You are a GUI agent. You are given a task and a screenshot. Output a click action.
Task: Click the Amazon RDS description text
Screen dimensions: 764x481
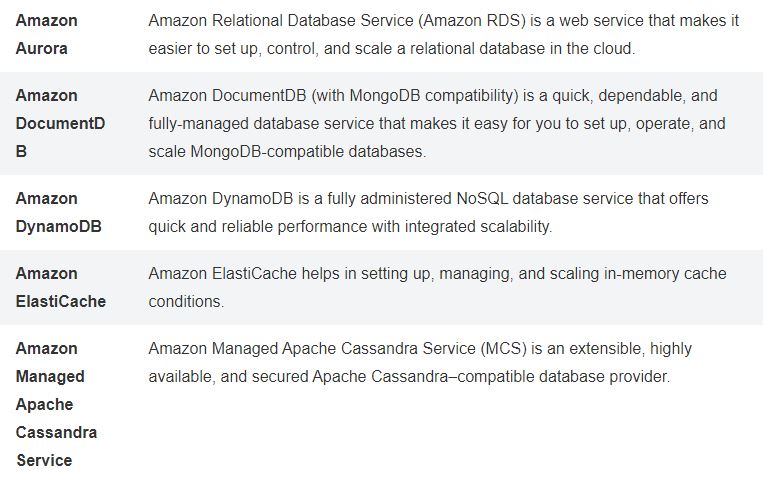443,35
